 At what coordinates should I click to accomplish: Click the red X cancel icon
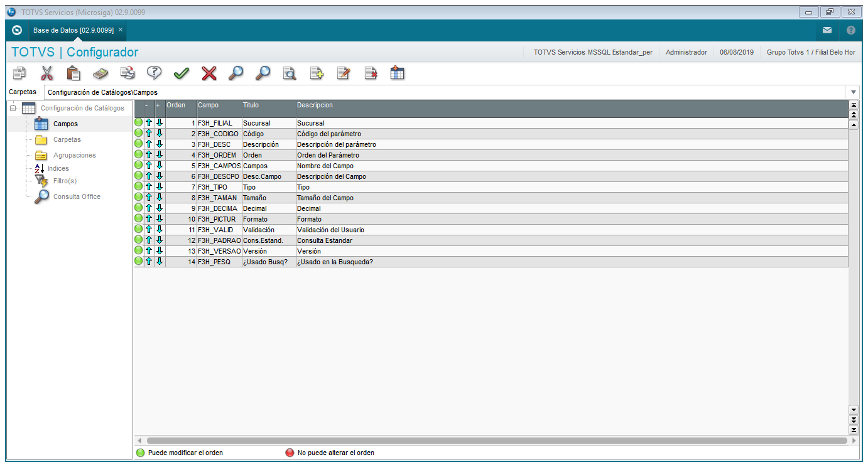click(x=209, y=73)
